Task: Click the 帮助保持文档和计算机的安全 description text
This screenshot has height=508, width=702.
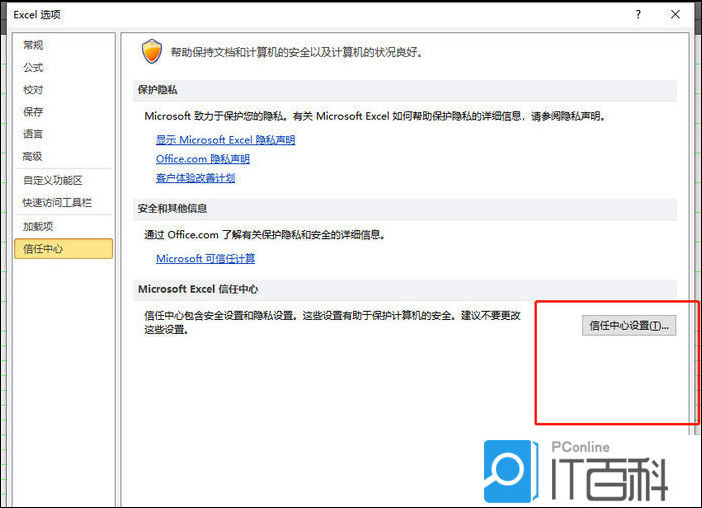Action: coord(297,52)
